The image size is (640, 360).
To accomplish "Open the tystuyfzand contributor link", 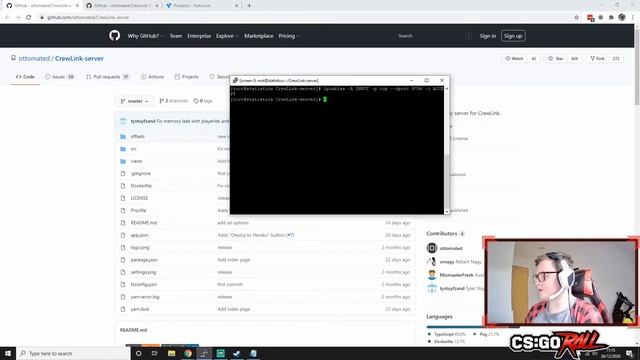I will point(452,288).
